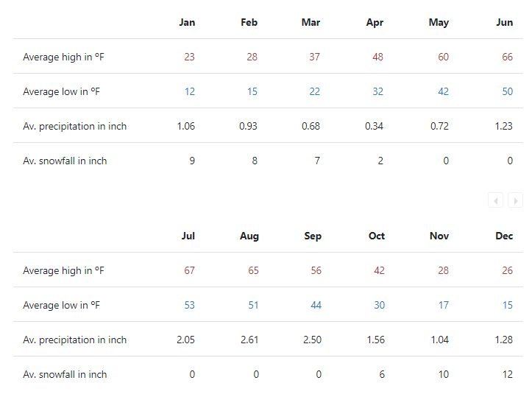Click the Mar column header
This screenshot has width=532, height=397.
311,22
